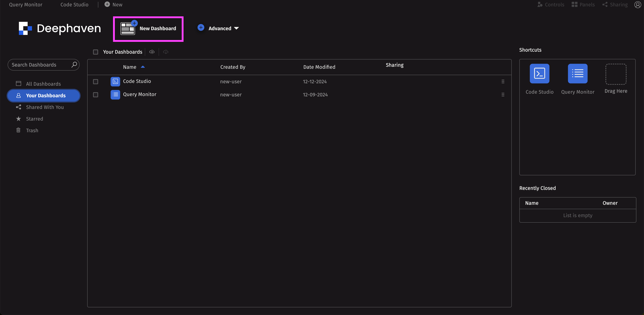Sort by Date Modified column header

coord(319,67)
